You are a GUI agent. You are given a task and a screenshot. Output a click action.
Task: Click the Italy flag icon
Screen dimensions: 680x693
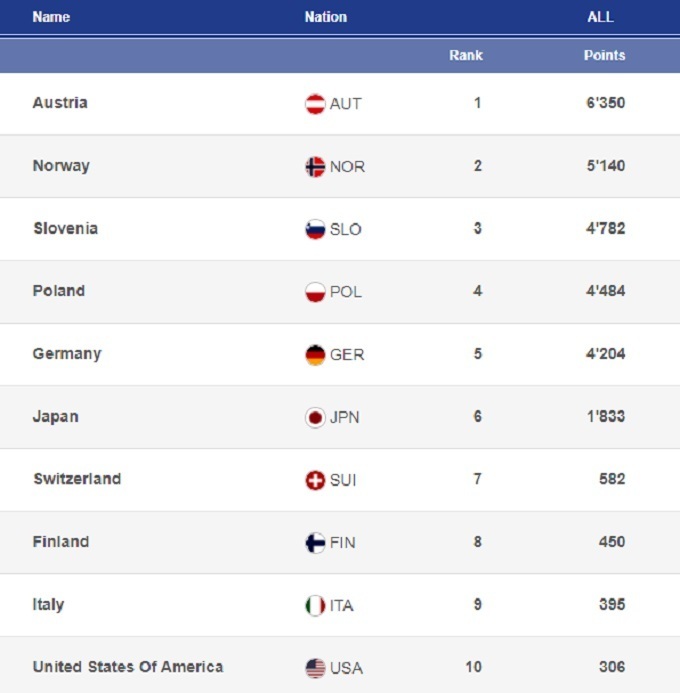315,605
